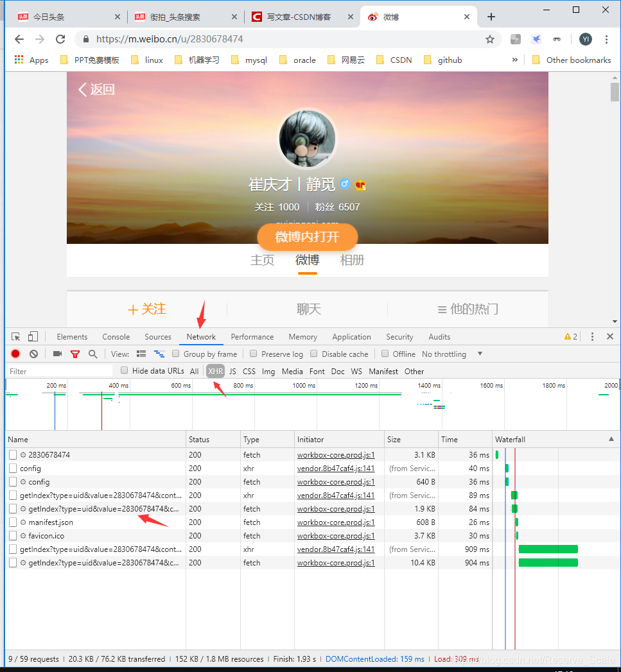Click the browser forward arrow
This screenshot has height=672, width=621.
click(x=40, y=39)
